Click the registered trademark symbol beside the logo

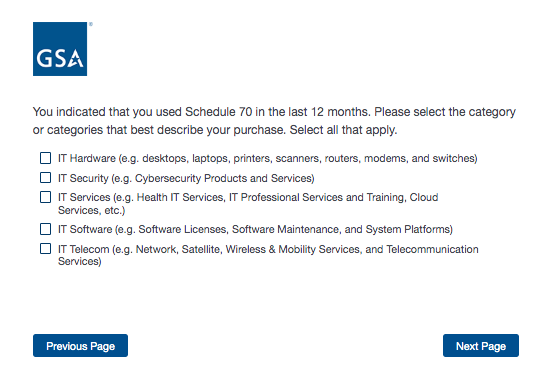point(91,24)
